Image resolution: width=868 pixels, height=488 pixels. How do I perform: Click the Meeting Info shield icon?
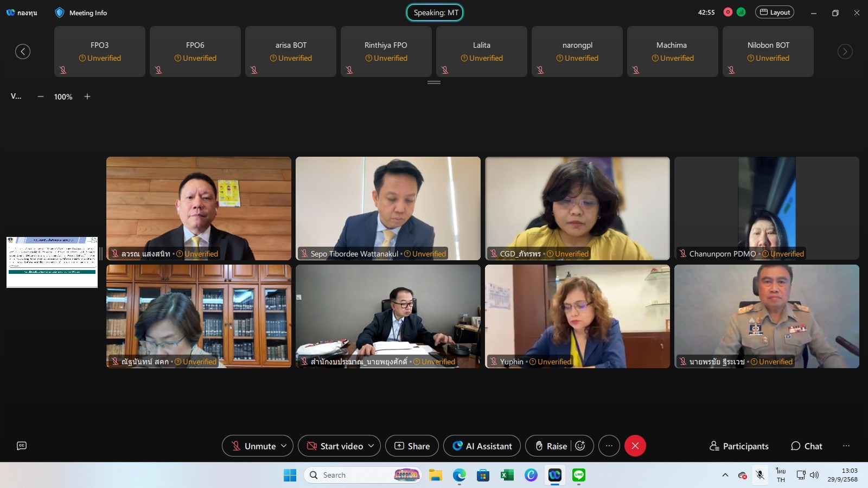(x=60, y=12)
